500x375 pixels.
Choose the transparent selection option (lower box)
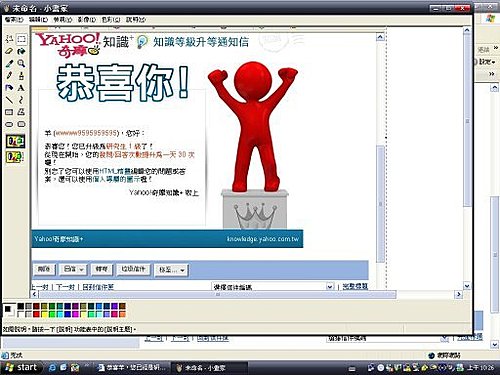coord(15,157)
